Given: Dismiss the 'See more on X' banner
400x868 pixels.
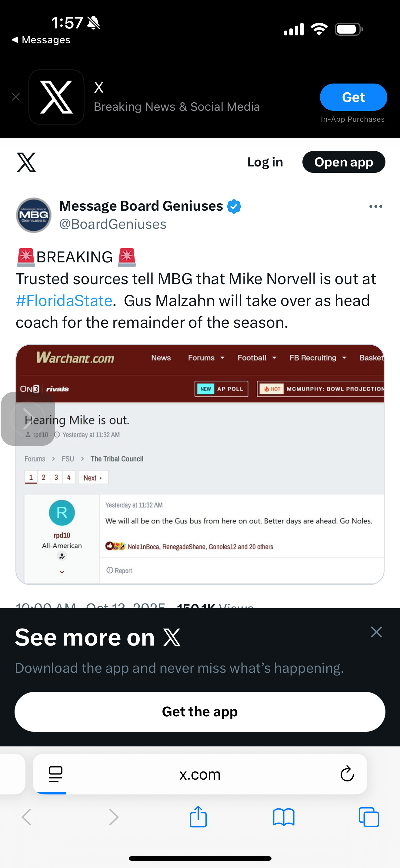Looking at the screenshot, I should click(x=376, y=632).
